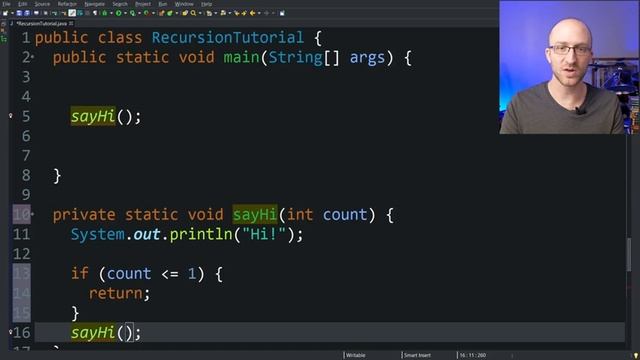Viewport: 640px width, 360px height.
Task: Click the yellow Back navigation arrow
Action: [253, 13]
